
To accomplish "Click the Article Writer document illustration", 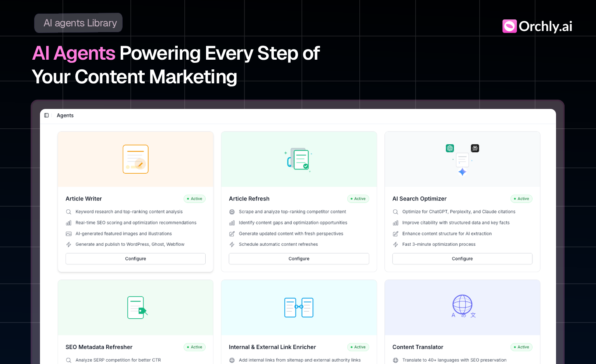I will pos(135,159).
